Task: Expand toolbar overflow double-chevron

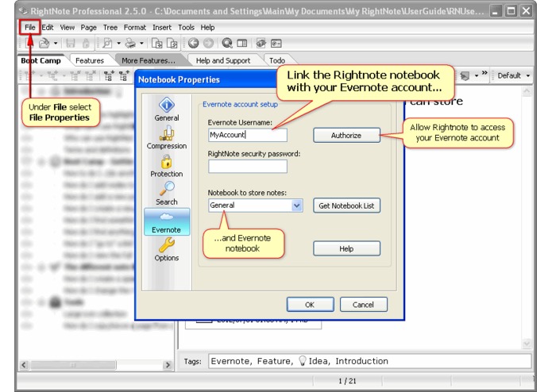Action: (484, 73)
